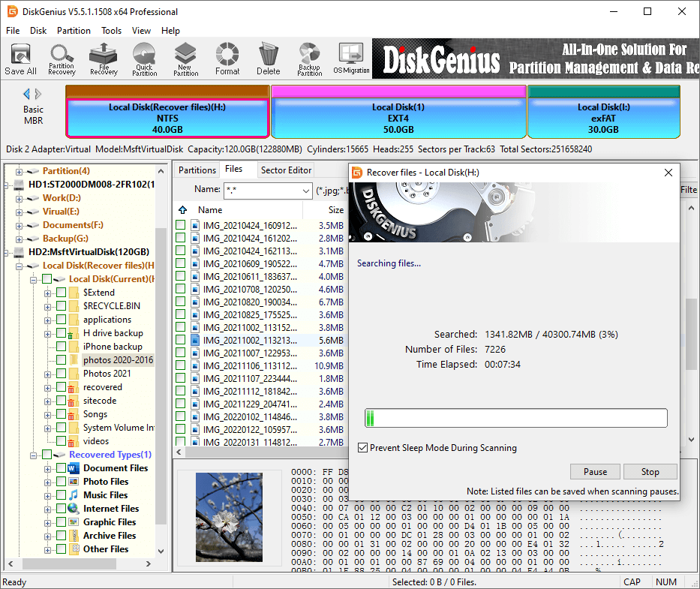Click the Other Files icon

coord(74,548)
